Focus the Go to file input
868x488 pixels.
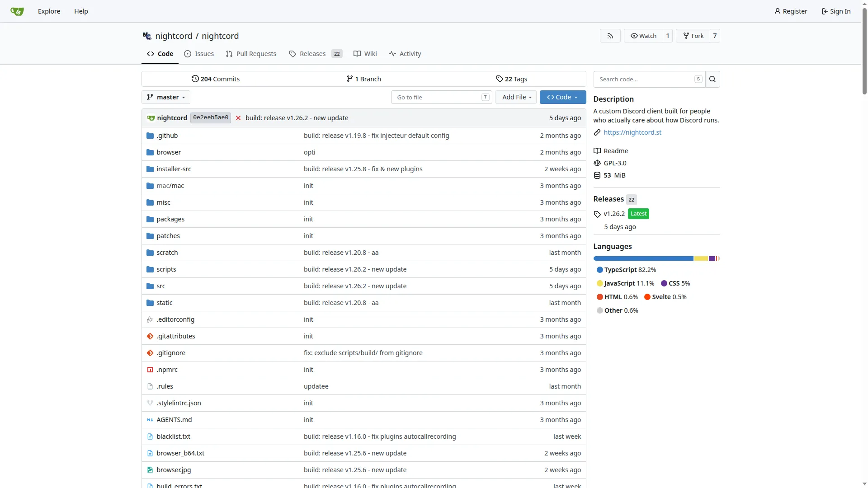pos(441,97)
